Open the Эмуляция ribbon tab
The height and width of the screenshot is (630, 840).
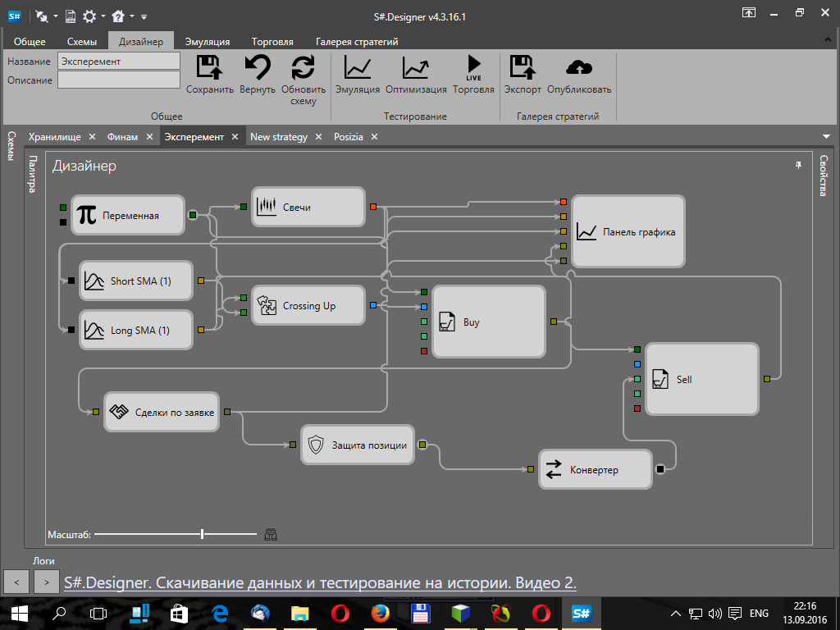click(208, 41)
